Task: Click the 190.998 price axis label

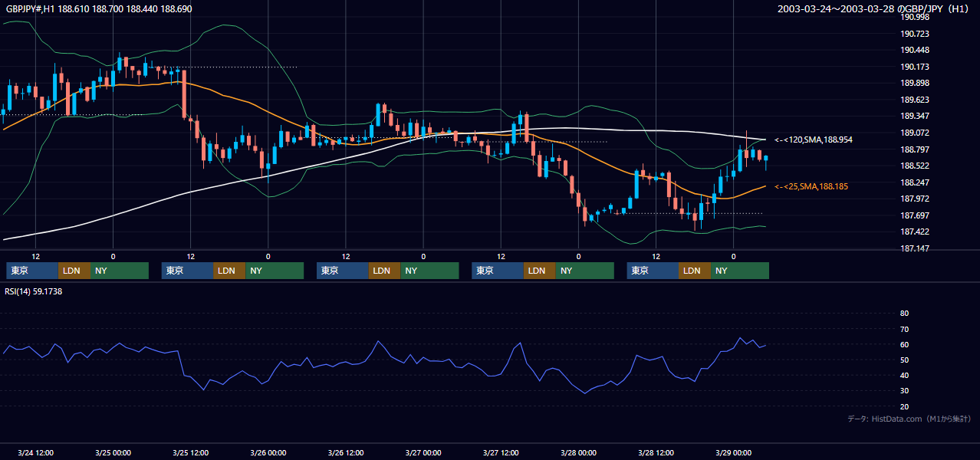Action: coord(916,17)
